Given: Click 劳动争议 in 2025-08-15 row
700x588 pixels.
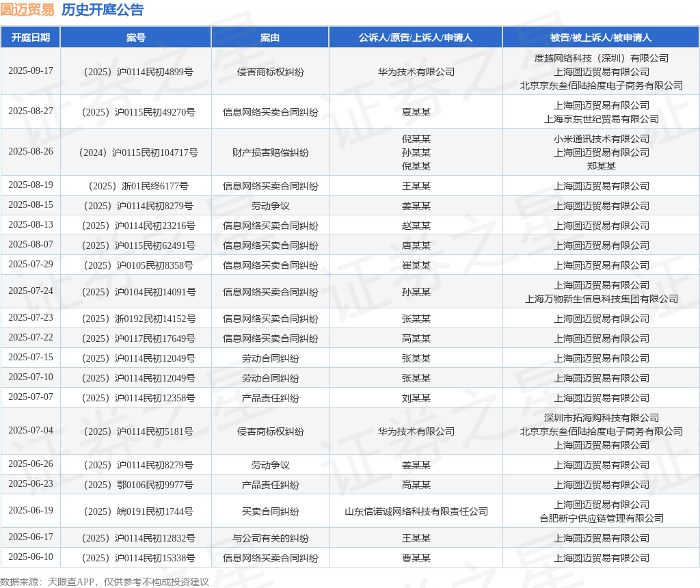Looking at the screenshot, I should 271,206.
